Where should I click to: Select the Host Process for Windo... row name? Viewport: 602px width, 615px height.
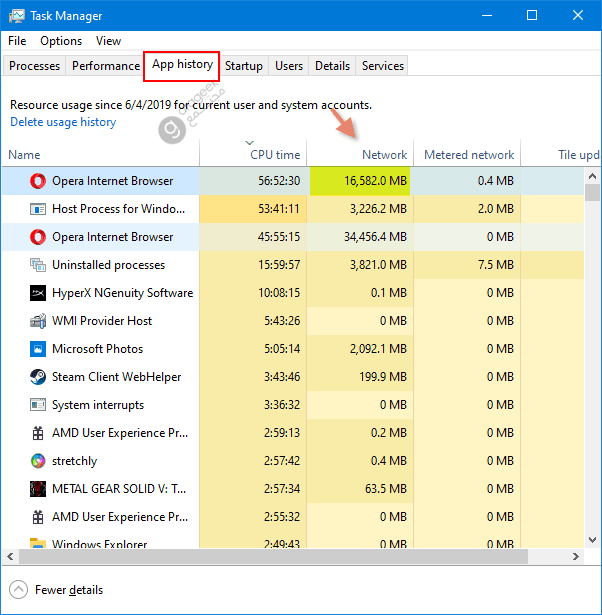coord(118,209)
